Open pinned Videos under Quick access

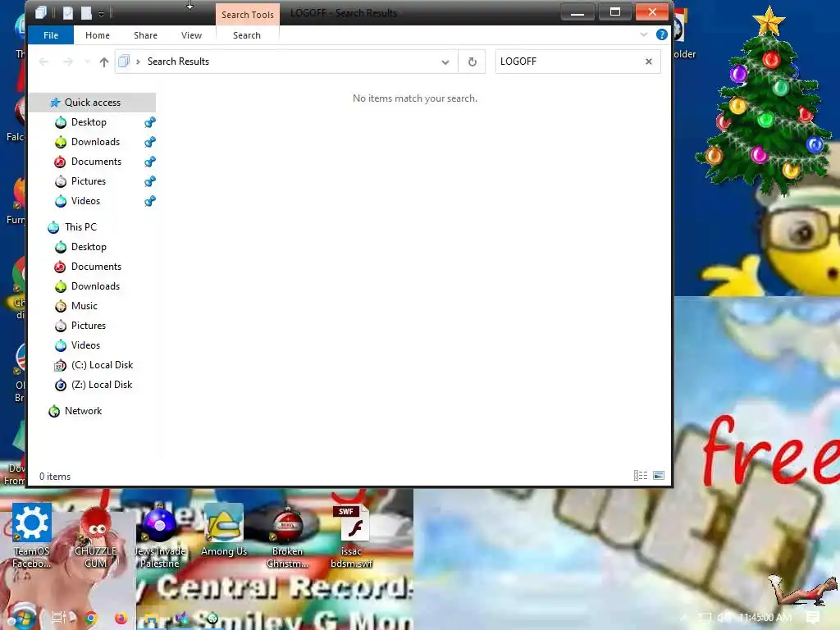(x=85, y=201)
